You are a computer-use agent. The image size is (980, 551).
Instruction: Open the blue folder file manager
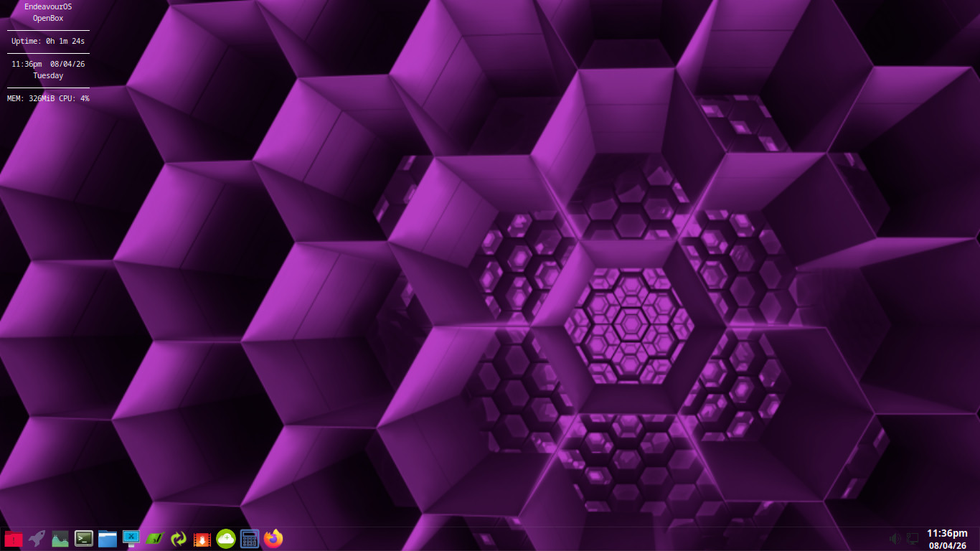108,538
